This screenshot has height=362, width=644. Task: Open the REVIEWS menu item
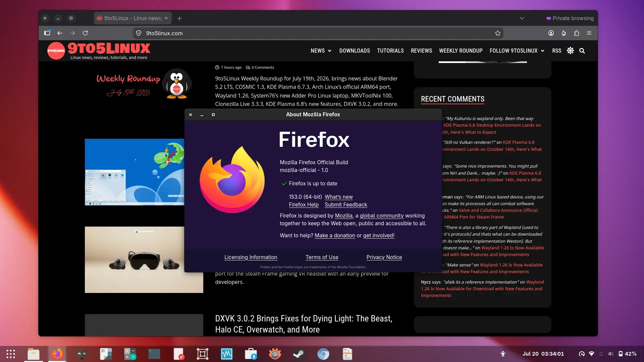[421, 51]
